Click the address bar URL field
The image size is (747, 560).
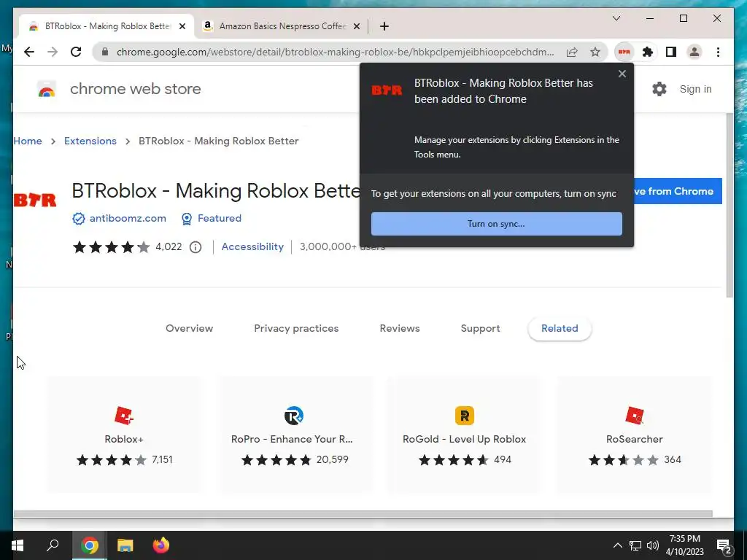(x=335, y=52)
